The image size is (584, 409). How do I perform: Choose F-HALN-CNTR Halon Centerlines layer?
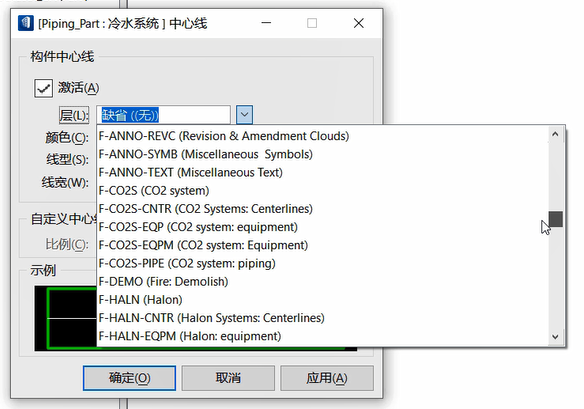tap(323, 318)
